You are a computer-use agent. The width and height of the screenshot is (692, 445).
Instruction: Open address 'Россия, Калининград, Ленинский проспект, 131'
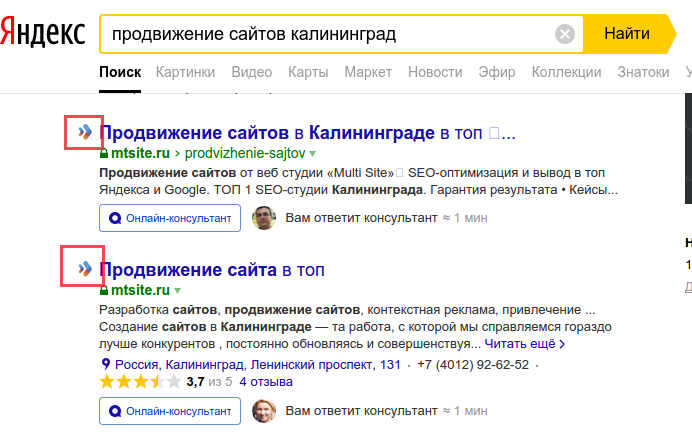tap(258, 365)
